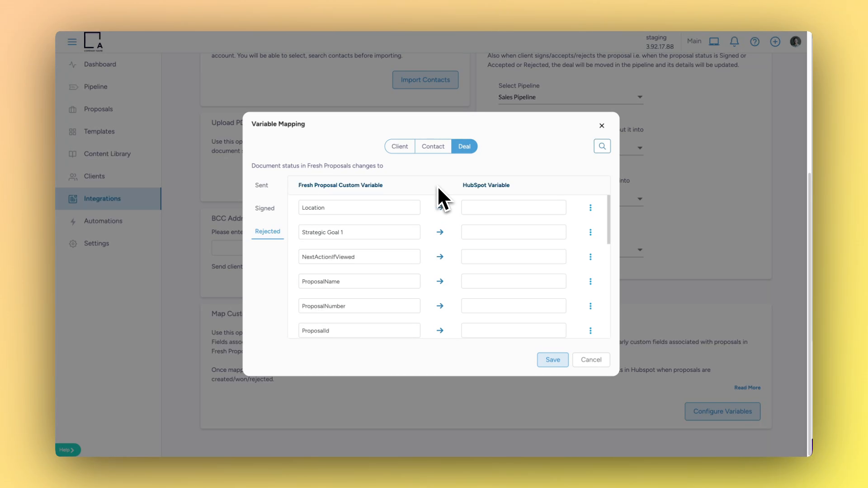868x488 pixels.
Task: Click the plus circle add icon
Action: [x=775, y=42]
